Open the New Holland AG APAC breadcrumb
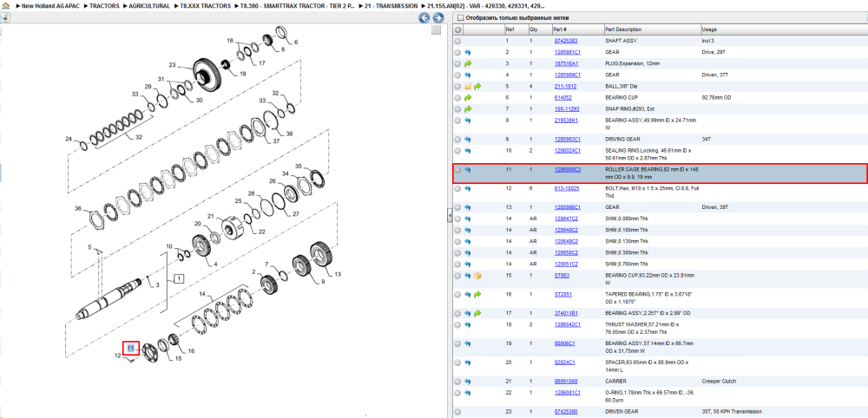The image size is (868, 418). click(x=53, y=5)
